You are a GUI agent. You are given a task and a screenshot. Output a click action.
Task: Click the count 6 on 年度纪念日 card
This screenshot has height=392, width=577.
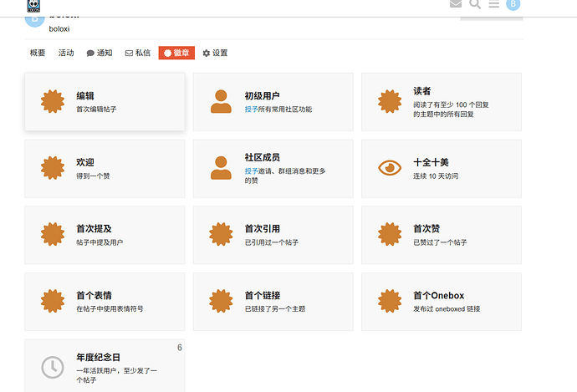pyautogui.click(x=180, y=348)
